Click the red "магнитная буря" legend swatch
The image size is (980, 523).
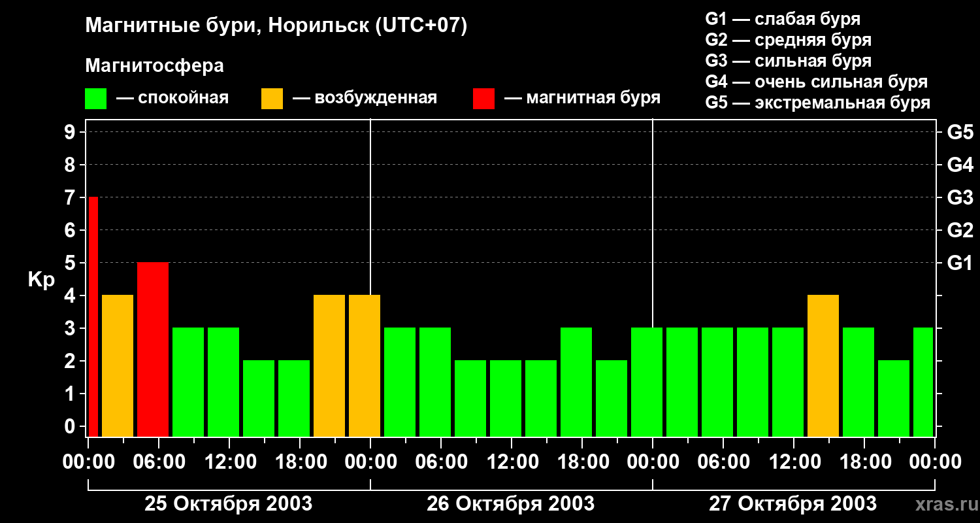(x=483, y=98)
